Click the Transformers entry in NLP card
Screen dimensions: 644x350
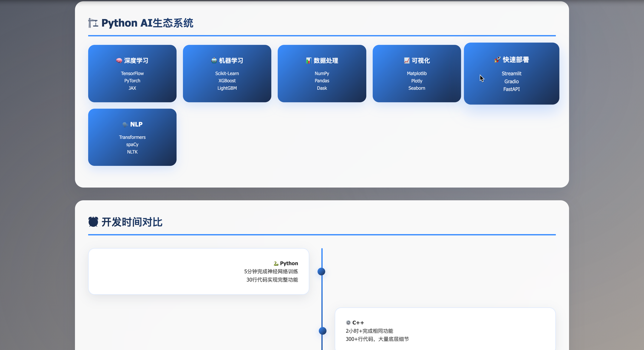click(x=132, y=137)
